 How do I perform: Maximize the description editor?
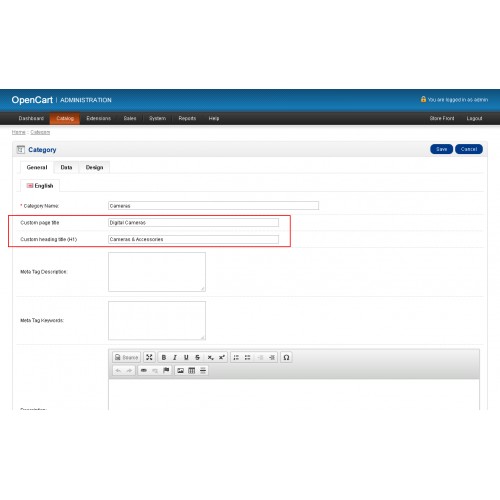pyautogui.click(x=149, y=357)
